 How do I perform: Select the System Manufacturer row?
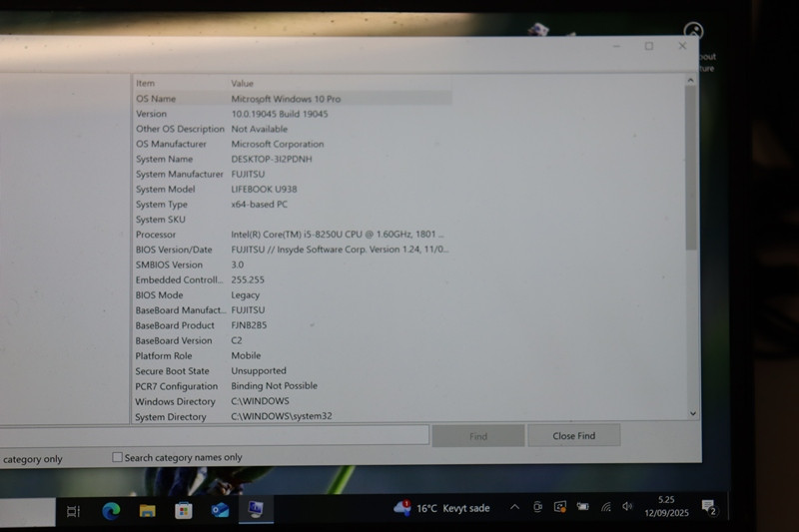coord(293,174)
